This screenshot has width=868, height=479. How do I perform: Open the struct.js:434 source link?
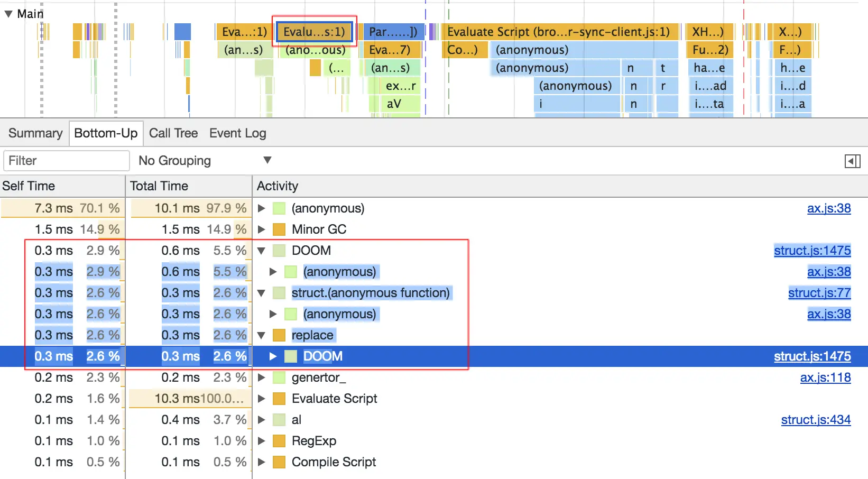[816, 420]
